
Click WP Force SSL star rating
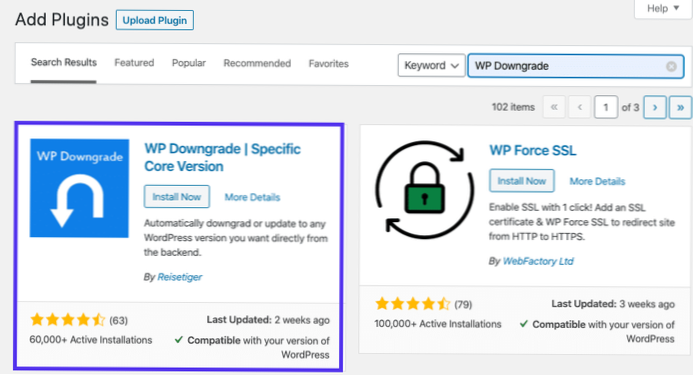click(412, 304)
